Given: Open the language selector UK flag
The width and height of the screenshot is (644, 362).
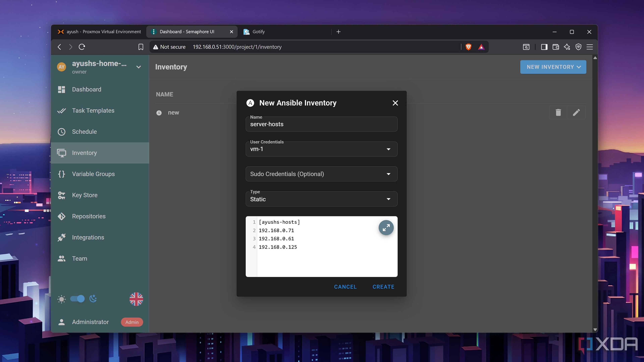Looking at the screenshot, I should [x=136, y=299].
